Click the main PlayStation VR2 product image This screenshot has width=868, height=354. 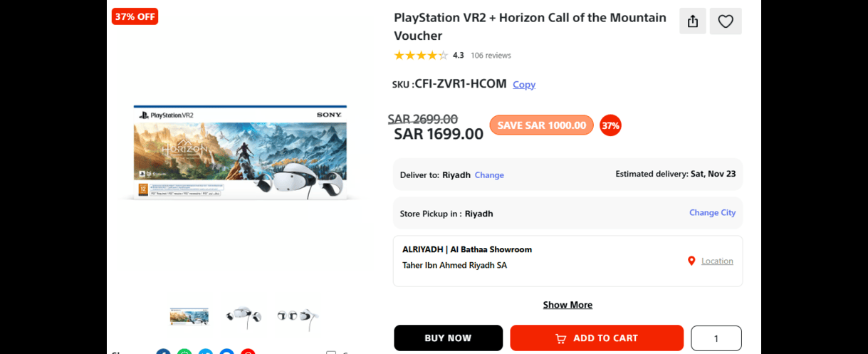click(x=240, y=152)
